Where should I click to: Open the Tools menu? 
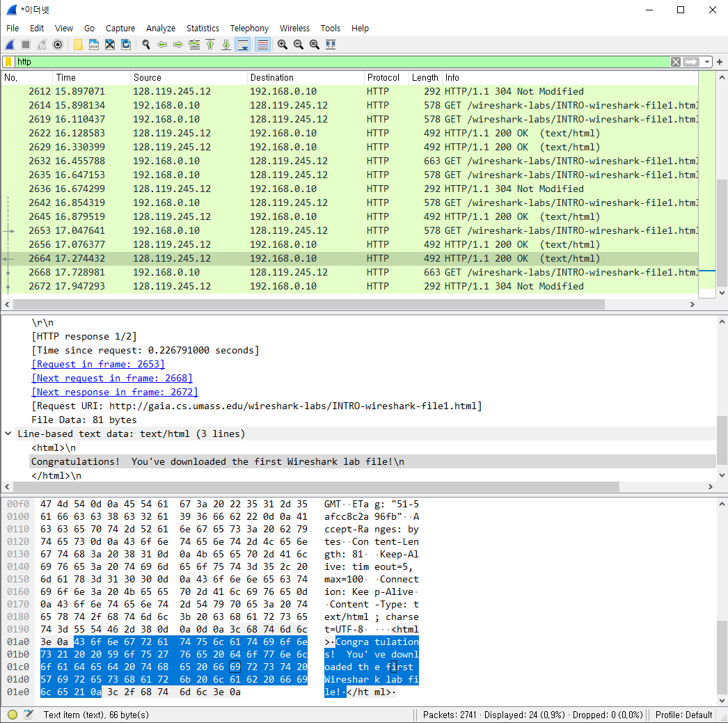click(x=330, y=29)
